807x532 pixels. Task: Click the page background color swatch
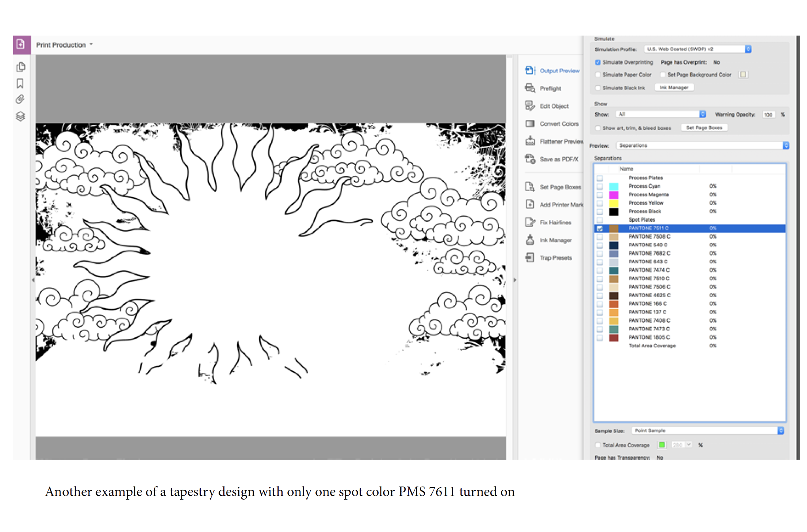pos(743,75)
